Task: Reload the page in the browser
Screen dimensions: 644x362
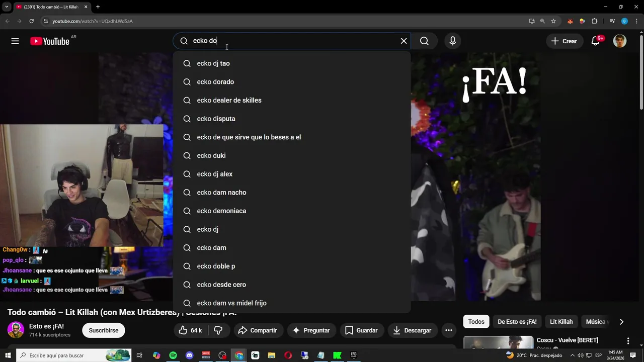Action: click(31, 21)
